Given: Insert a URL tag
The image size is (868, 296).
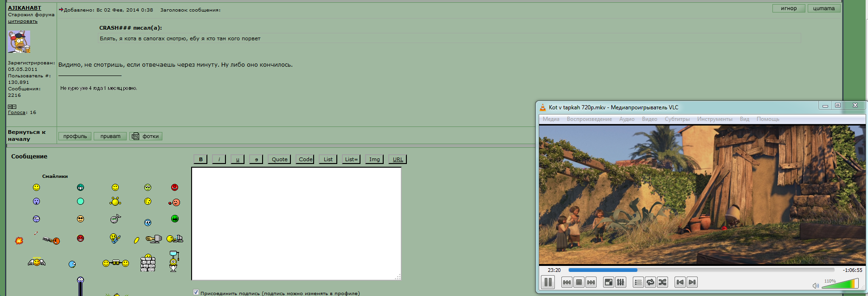Looking at the screenshot, I should pyautogui.click(x=398, y=159).
